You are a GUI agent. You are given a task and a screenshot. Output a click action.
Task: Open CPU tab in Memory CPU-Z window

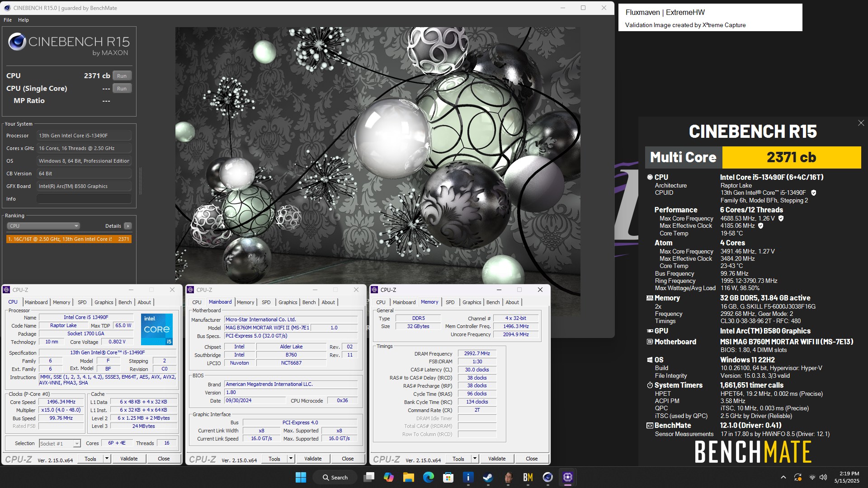[x=381, y=302]
